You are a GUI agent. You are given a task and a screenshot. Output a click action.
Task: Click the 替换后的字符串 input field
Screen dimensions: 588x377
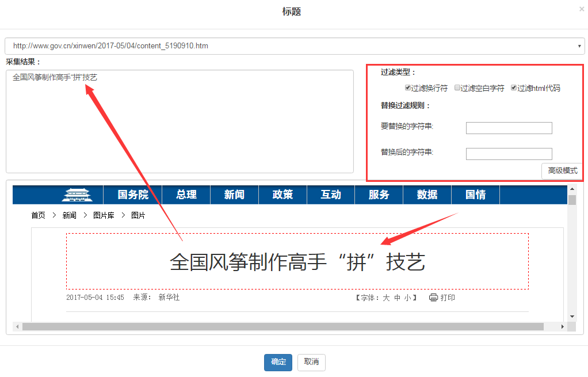[x=509, y=154]
